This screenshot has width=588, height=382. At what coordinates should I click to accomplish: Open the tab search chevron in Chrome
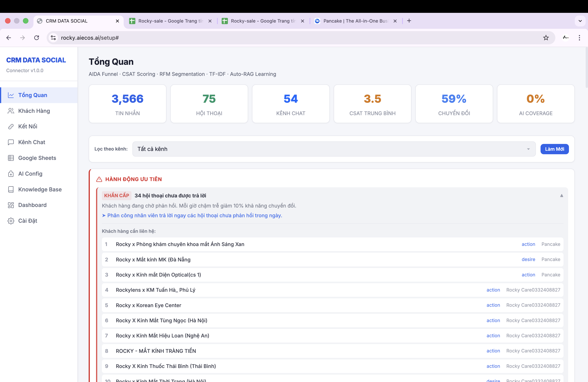tap(580, 21)
